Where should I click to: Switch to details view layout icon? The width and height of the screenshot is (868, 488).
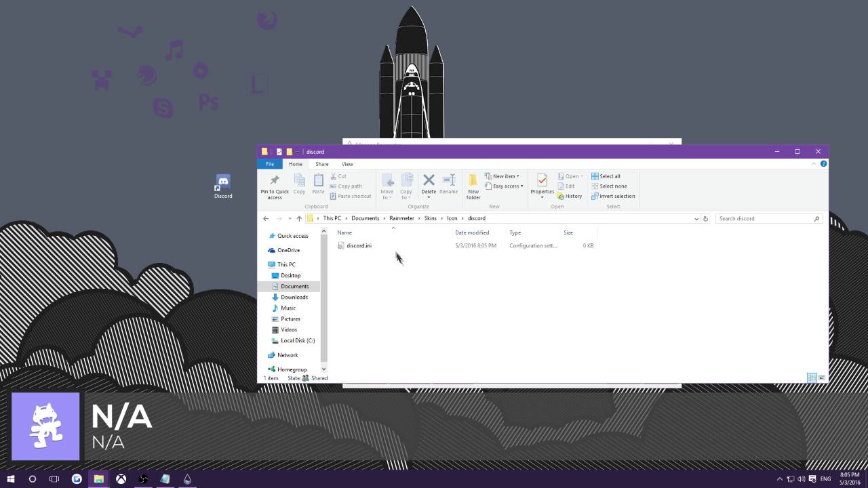tap(812, 378)
